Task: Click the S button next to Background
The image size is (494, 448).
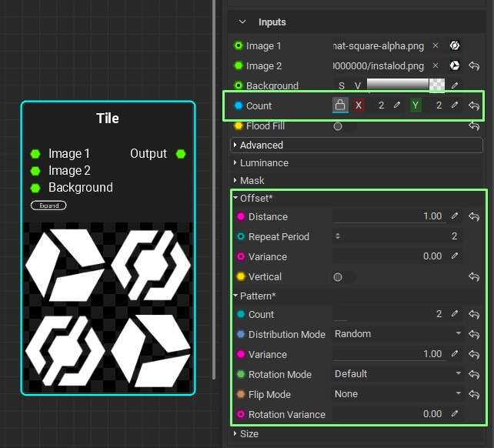Action: point(342,85)
